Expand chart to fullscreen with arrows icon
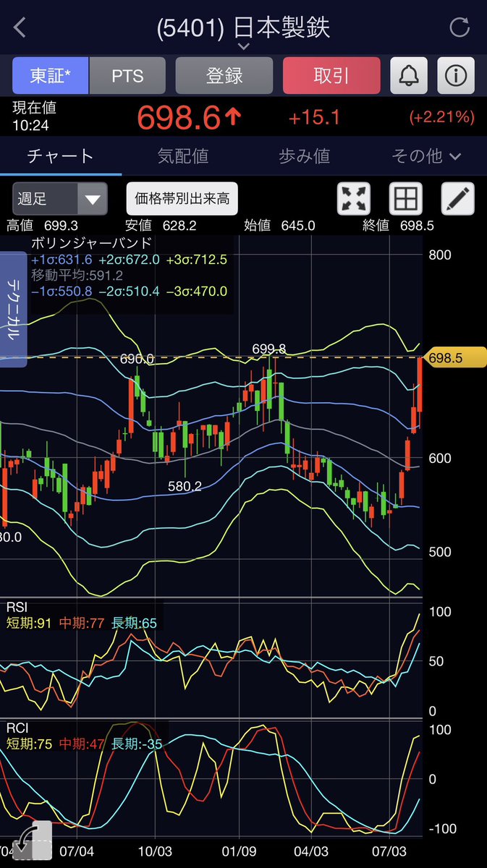Screen dimensions: 487x868 (354, 197)
